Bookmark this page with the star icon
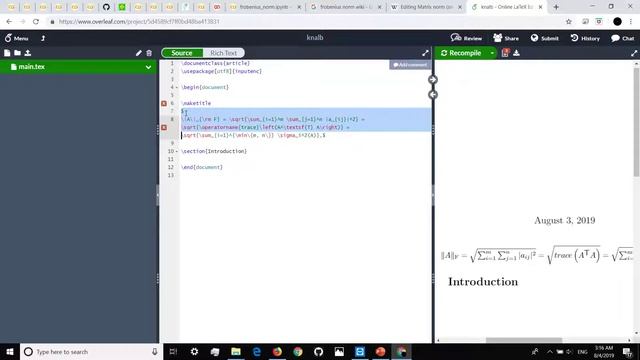 pyautogui.click(x=569, y=22)
